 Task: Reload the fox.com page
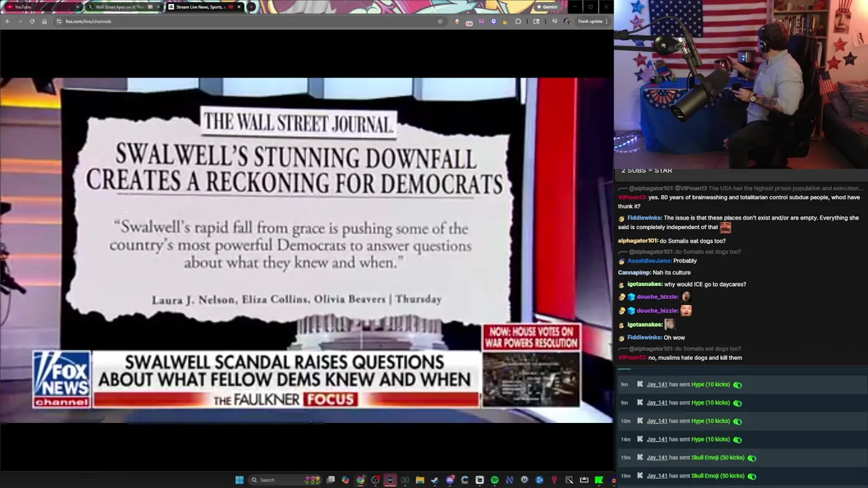coord(32,21)
